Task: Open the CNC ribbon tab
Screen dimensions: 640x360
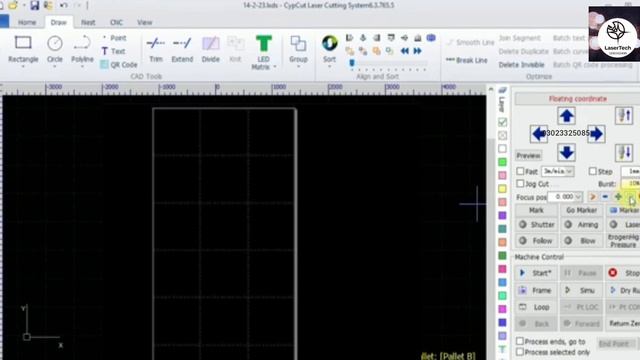Action: [x=116, y=22]
